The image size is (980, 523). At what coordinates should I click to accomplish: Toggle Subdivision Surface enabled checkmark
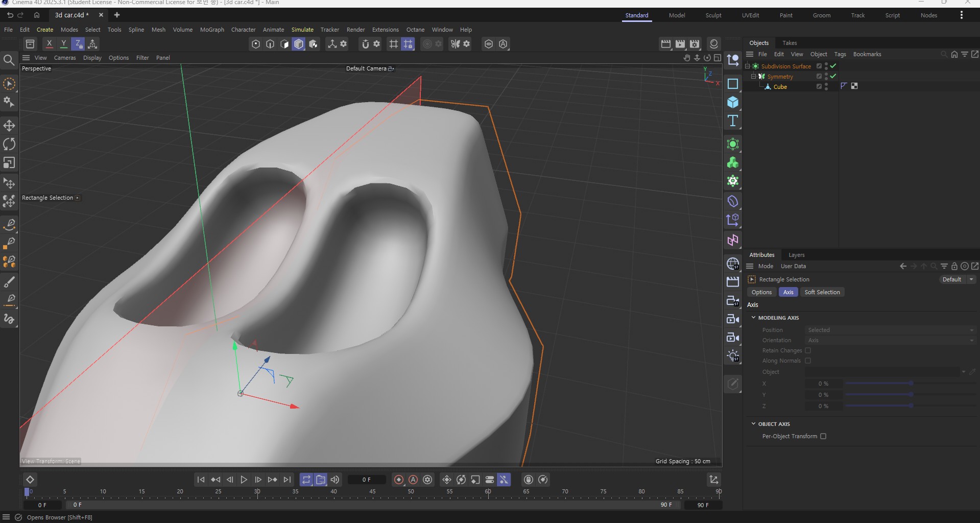pyautogui.click(x=833, y=66)
